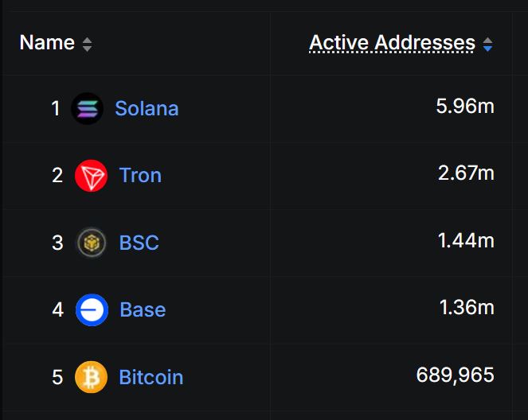Click the blue Base logo icon
Screen dimensions: 528x420
point(92,309)
